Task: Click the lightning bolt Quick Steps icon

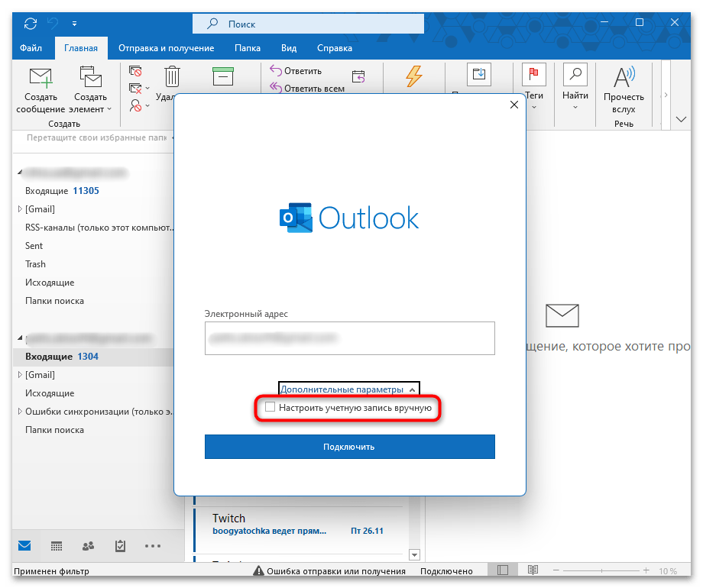Action: point(413,76)
